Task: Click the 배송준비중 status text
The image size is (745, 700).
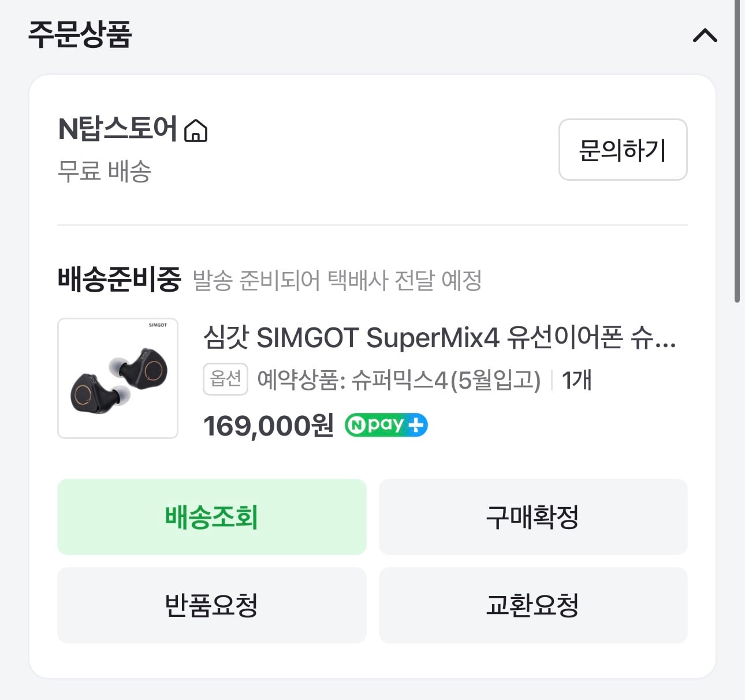Action: click(119, 280)
